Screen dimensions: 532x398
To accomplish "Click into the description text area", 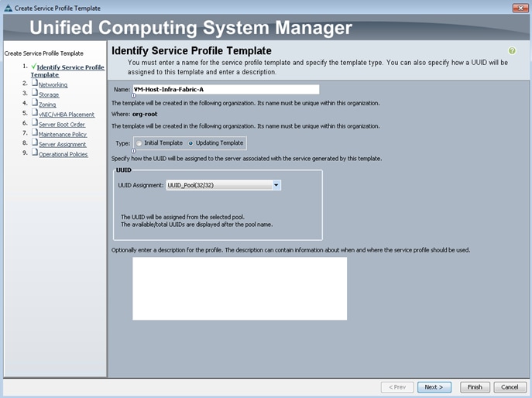I will 239,288.
